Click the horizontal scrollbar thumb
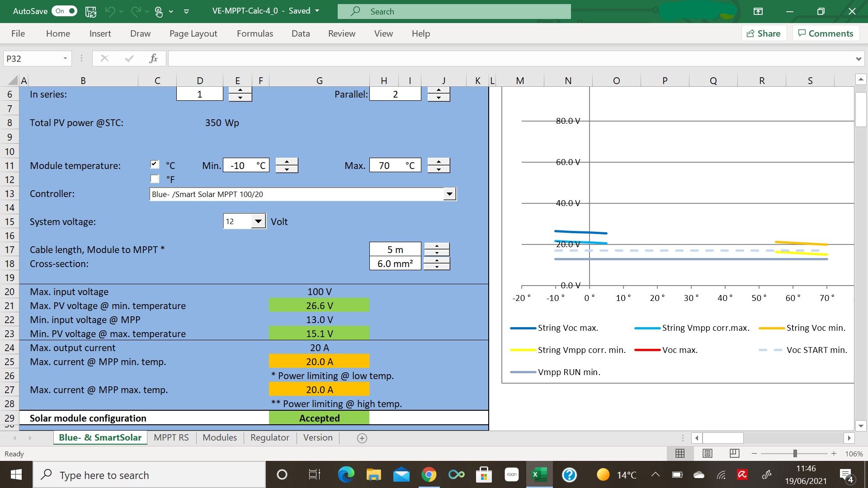This screenshot has height=488, width=868. pos(723,438)
